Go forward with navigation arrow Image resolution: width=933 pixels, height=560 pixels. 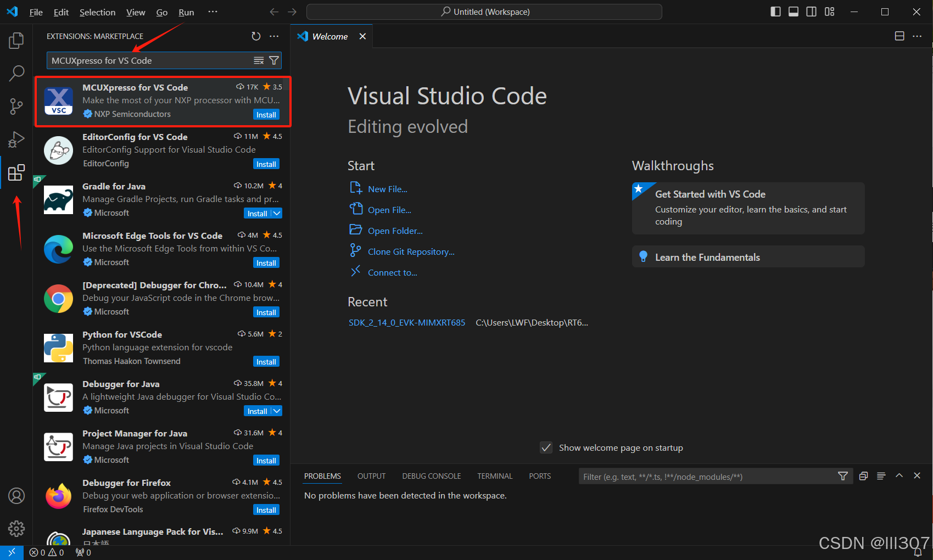(x=292, y=12)
